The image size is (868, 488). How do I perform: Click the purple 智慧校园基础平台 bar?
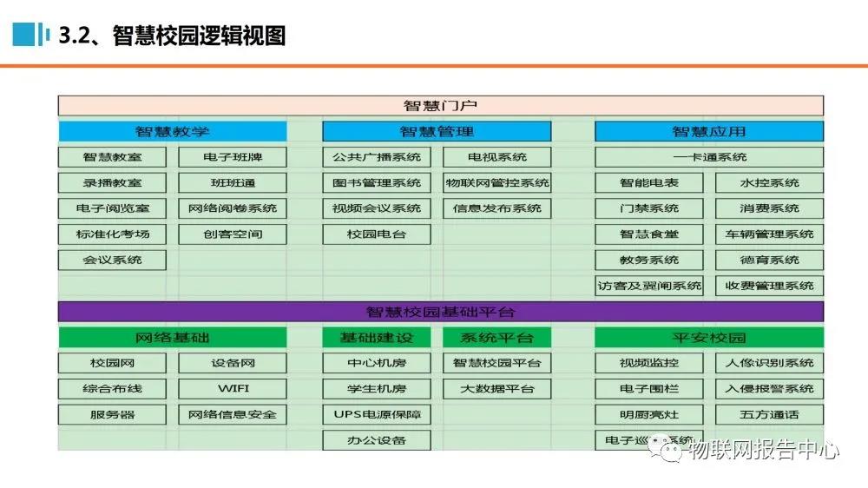coord(440,312)
